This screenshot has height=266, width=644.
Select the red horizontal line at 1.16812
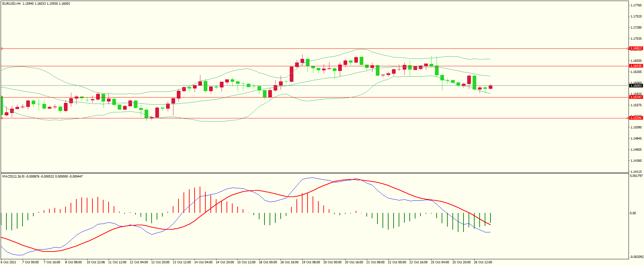pos(314,49)
